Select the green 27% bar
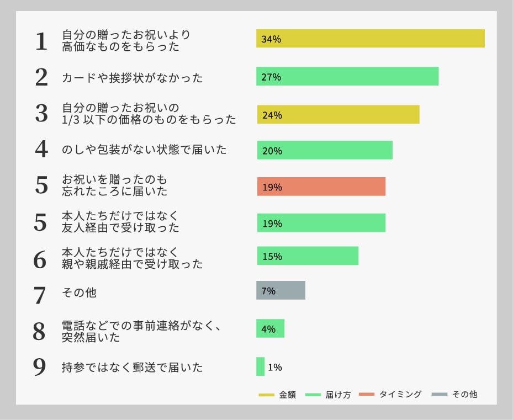The image size is (513, 420). click(x=347, y=76)
